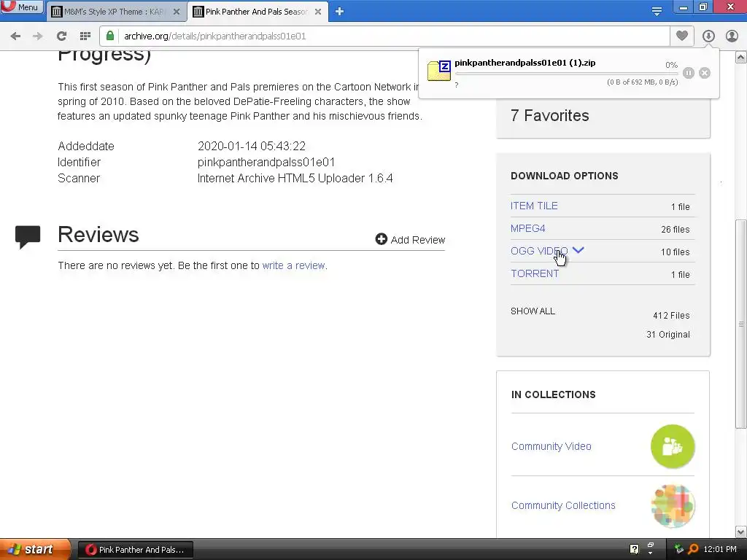Click the green padlock security icon
747x560 pixels.
[110, 36]
